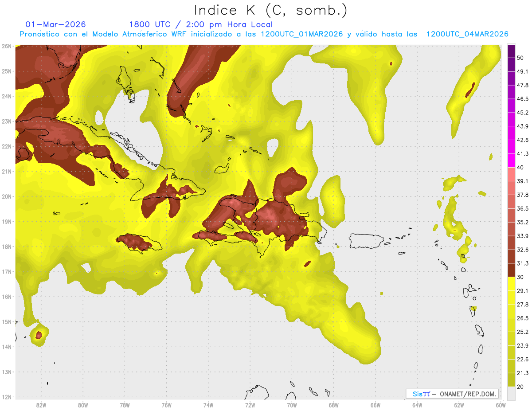Image resolution: width=532 pixels, height=411 pixels.
Task: Click the 66W longitude label
Action: pos(375,405)
